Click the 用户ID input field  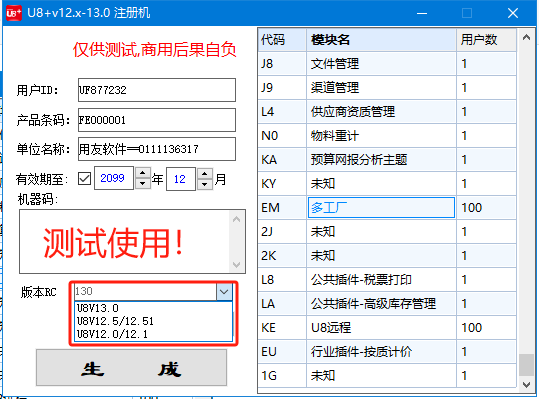pos(157,90)
